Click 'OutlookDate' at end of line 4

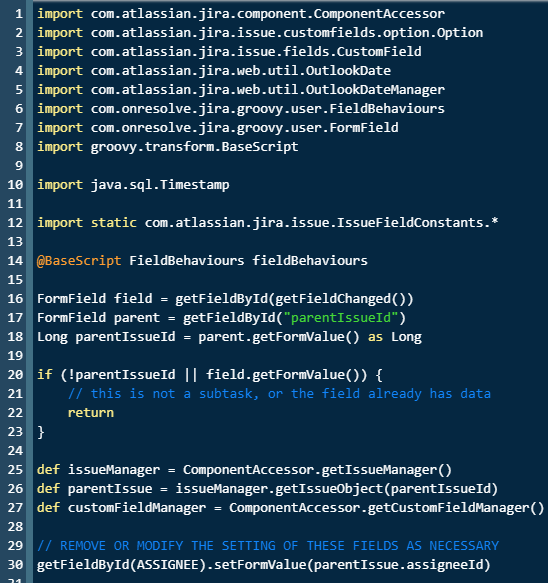(348, 71)
